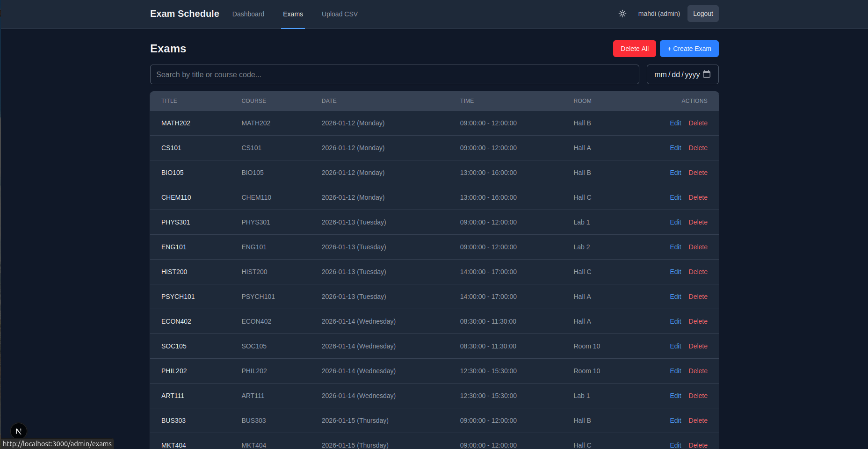The width and height of the screenshot is (868, 449).
Task: Delete the CS101 exam
Action: (x=698, y=148)
